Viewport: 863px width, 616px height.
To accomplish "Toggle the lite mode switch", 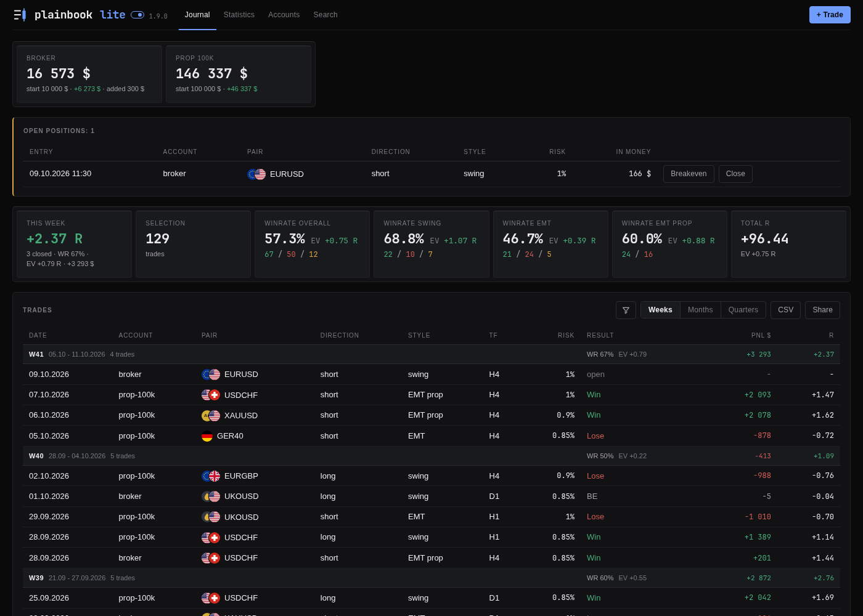I will coord(137,15).
